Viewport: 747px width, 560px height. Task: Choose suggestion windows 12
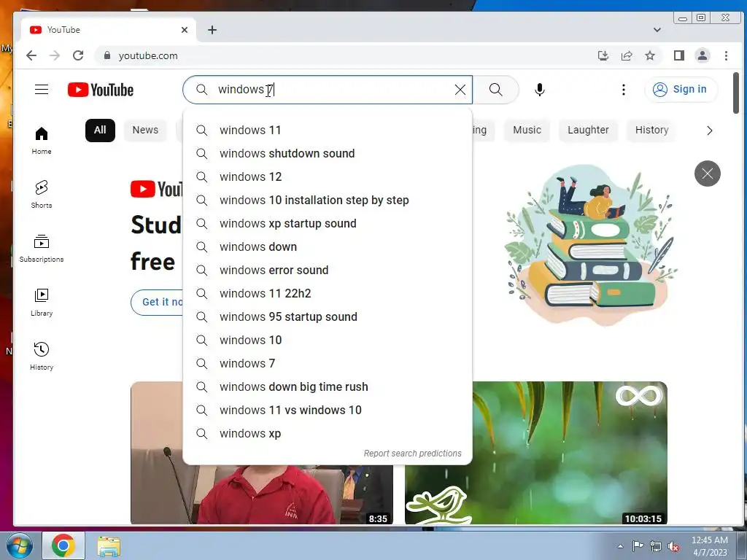click(x=328, y=177)
